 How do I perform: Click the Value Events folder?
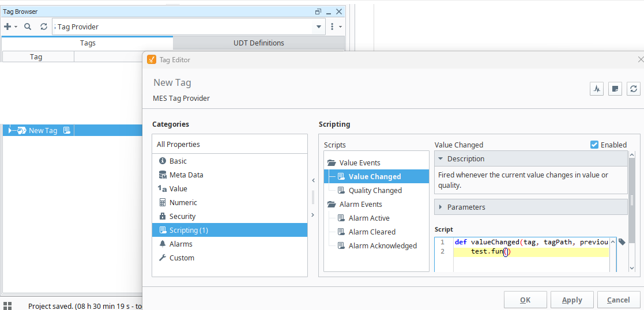point(360,162)
